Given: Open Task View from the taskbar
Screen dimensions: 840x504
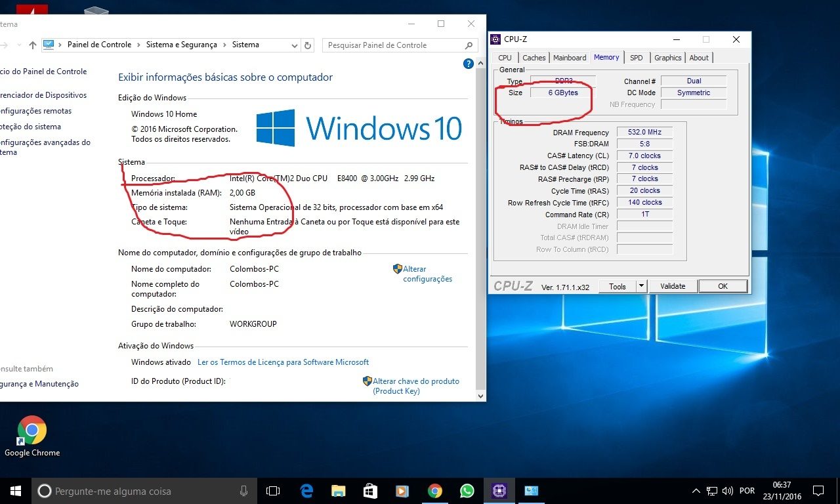Looking at the screenshot, I should pyautogui.click(x=273, y=491).
